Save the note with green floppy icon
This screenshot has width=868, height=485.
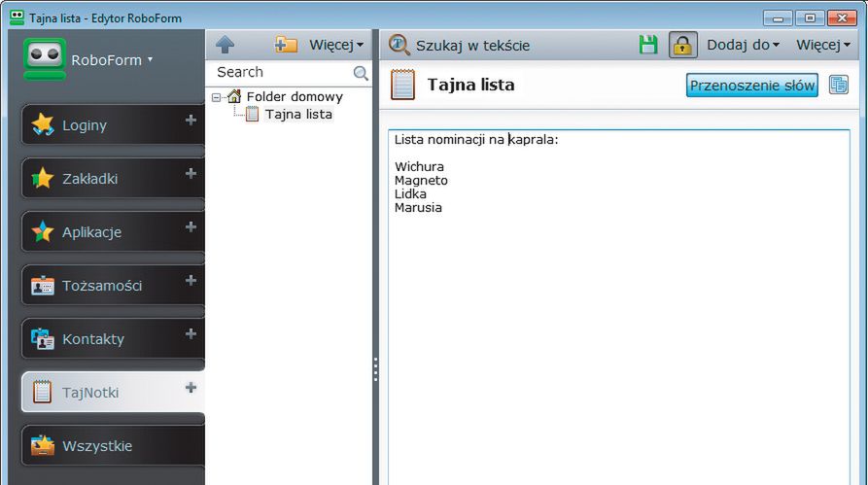pos(648,45)
